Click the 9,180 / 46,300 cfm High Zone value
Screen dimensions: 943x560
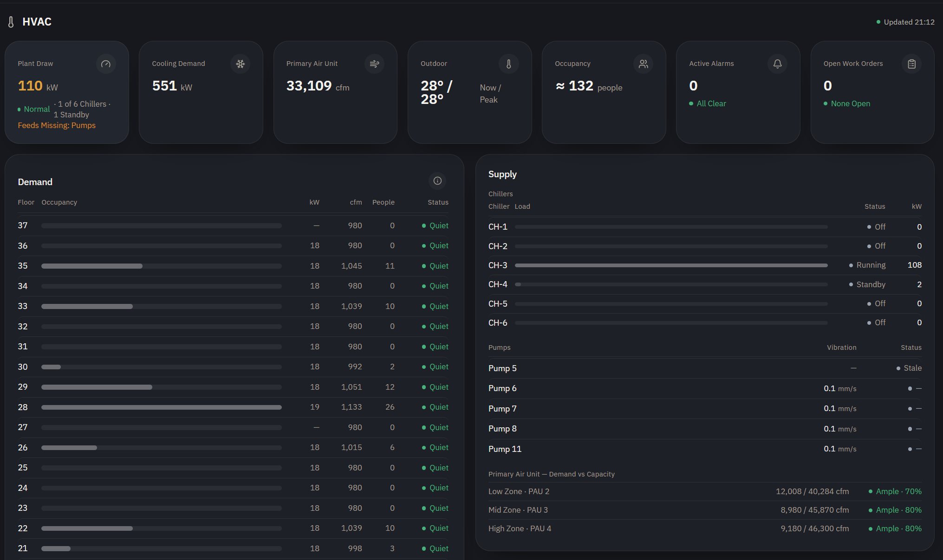pos(814,528)
